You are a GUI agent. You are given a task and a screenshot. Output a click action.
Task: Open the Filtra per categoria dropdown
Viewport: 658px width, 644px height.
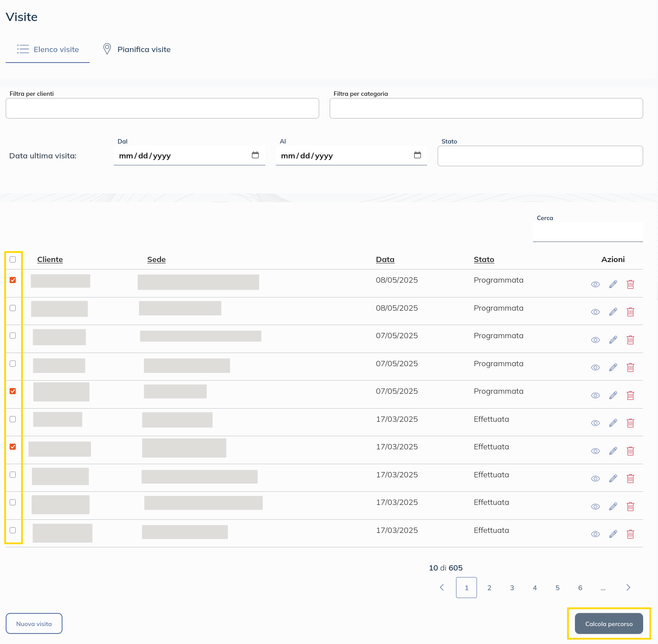(x=486, y=108)
